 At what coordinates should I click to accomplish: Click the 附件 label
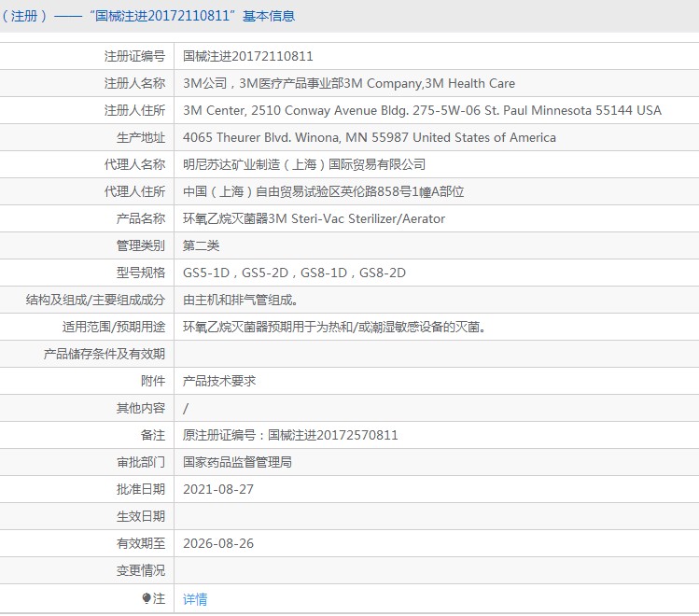click(153, 381)
